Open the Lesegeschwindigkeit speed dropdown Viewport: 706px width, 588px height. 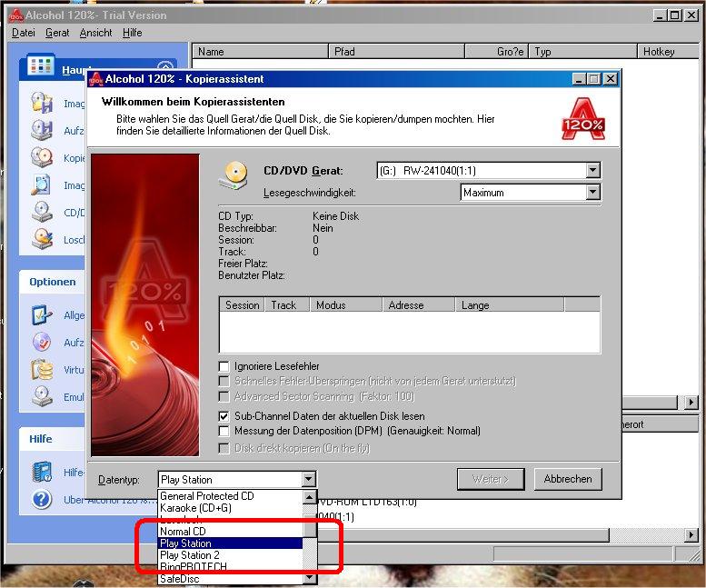tap(593, 193)
